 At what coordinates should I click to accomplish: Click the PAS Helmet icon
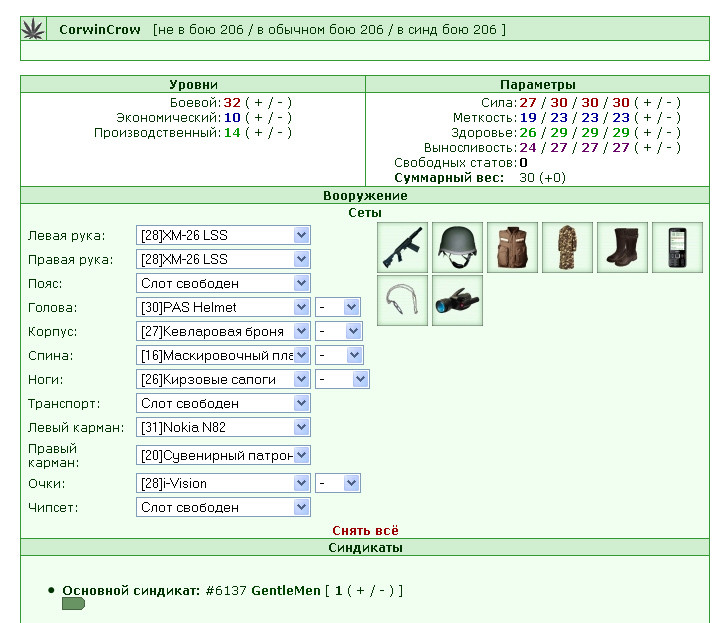click(457, 247)
